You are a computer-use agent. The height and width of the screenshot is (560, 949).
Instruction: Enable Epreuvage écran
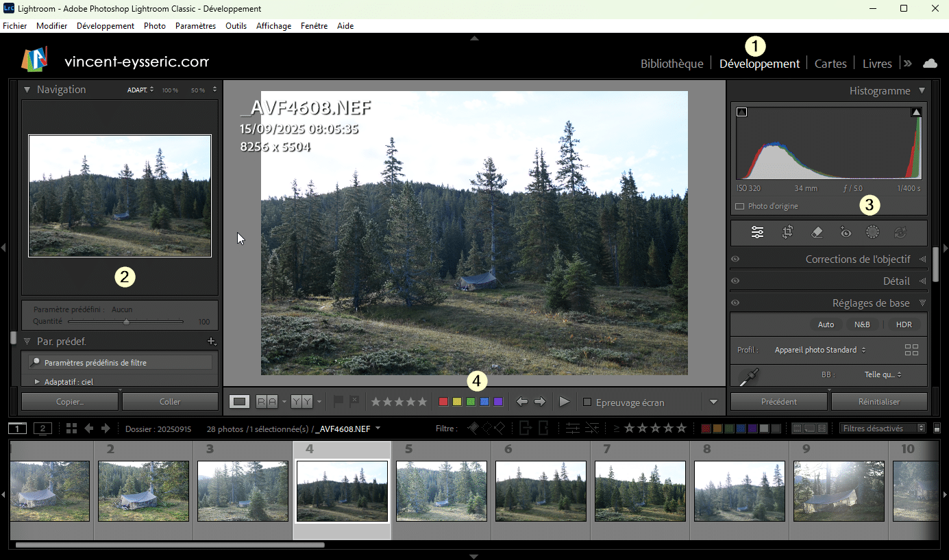pyautogui.click(x=587, y=403)
